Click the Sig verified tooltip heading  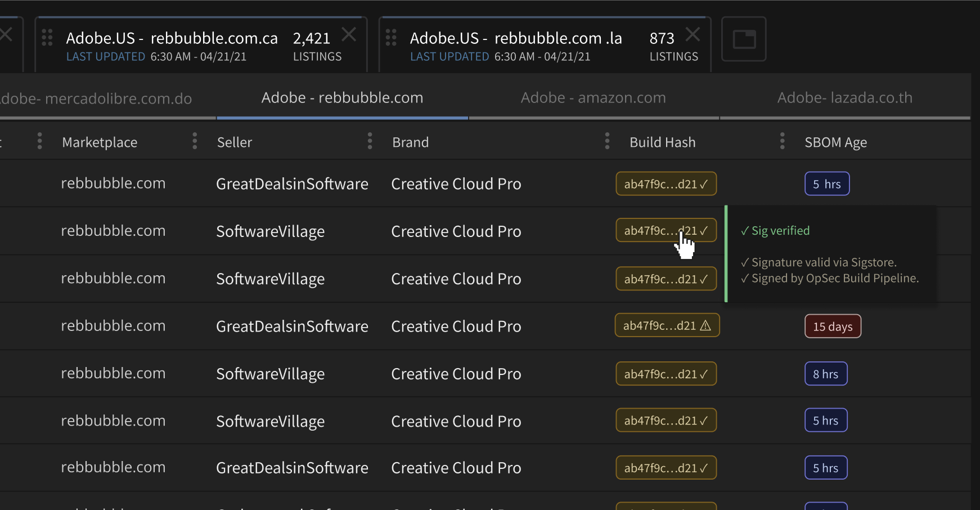coord(775,231)
